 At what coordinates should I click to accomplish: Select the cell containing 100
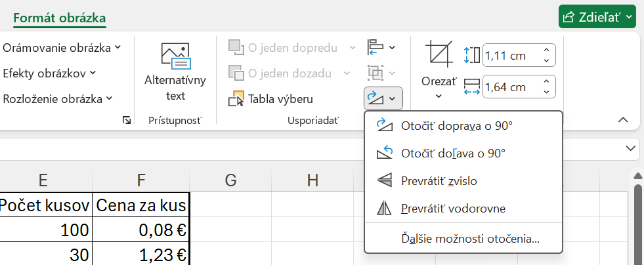(45, 230)
